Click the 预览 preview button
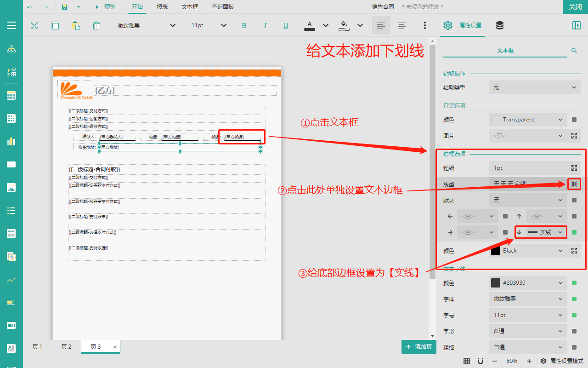The width and height of the screenshot is (588, 368). (105, 7)
